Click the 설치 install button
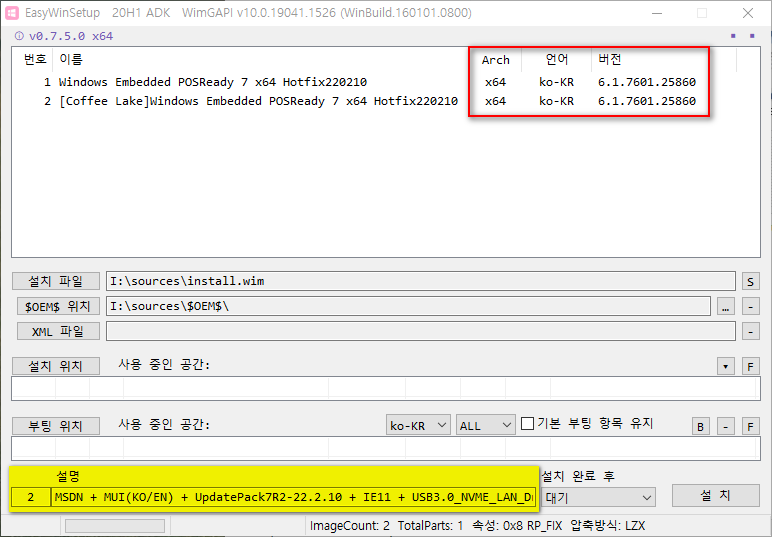This screenshot has width=772, height=537. 715,495
